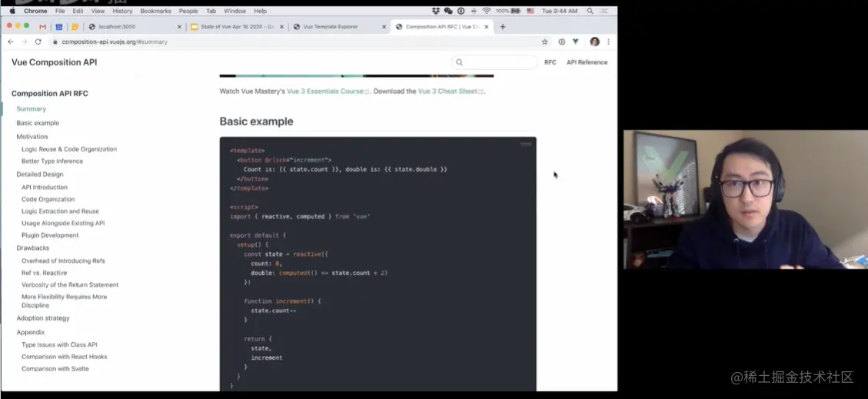Open the Vue 3 Cheat Sheet link
Viewport: 868px width, 399px height.
click(450, 91)
